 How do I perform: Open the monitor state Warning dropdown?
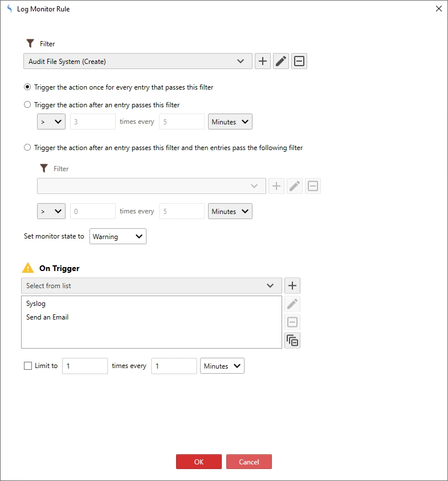coord(118,236)
